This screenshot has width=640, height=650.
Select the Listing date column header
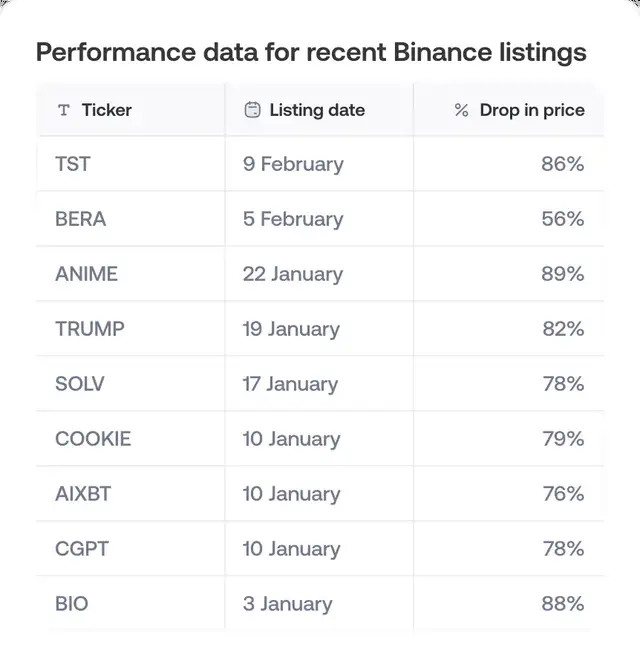tap(316, 110)
